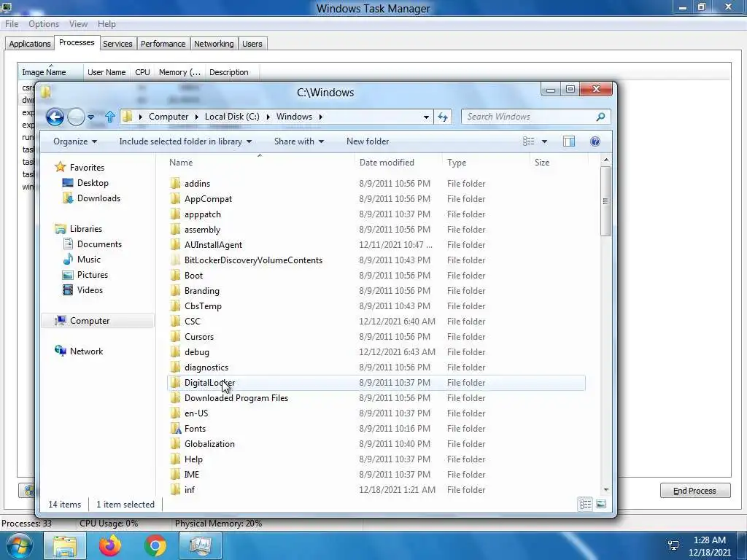Viewport: 747px width, 560px height.
Task: Select the Fonts folder icon
Action: coord(176,429)
